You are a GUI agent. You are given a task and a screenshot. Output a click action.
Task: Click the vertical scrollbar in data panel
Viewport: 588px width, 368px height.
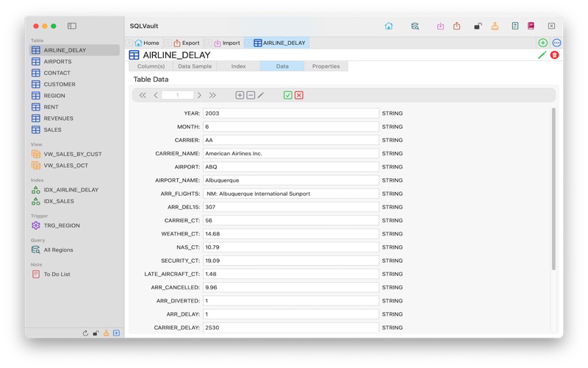click(x=553, y=189)
